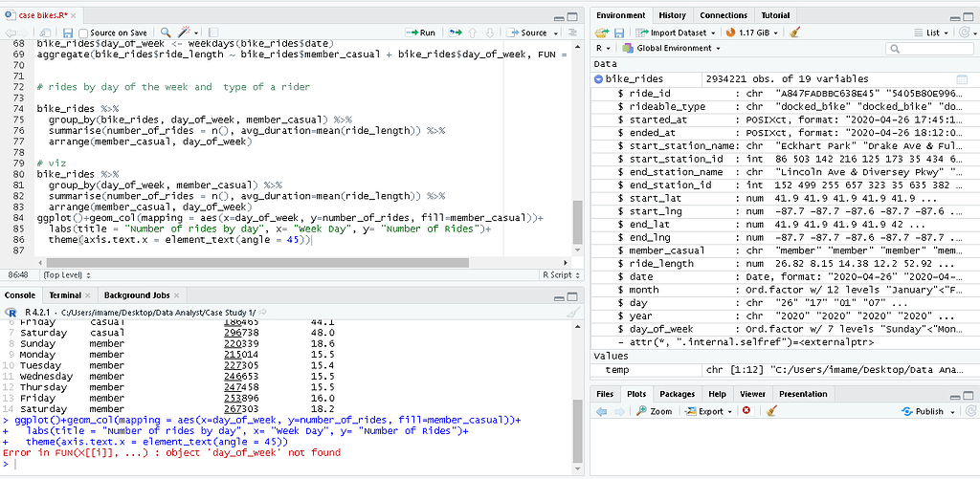
Task: Collapse the bike_rides data object
Action: click(599, 79)
